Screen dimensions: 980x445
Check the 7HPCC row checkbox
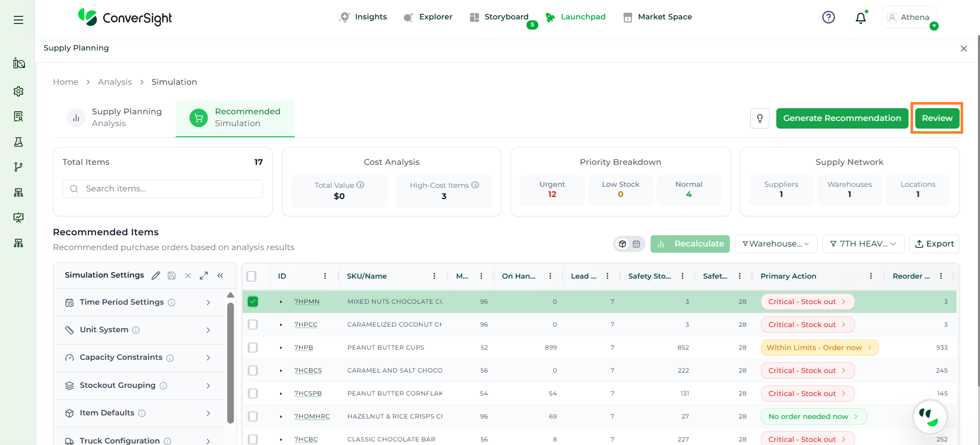[253, 325]
